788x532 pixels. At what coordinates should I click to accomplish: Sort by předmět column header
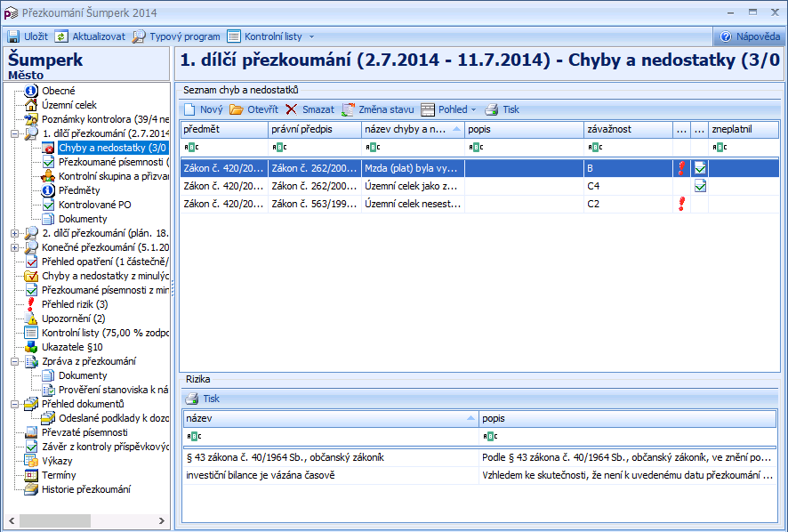click(x=224, y=129)
